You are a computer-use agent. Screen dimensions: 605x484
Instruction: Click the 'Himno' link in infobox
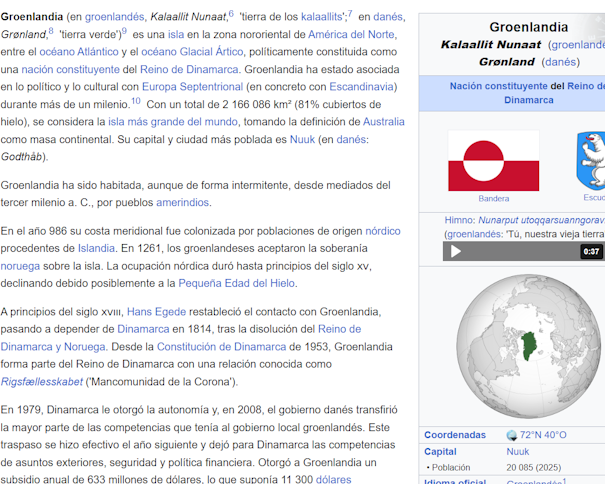[459, 219]
